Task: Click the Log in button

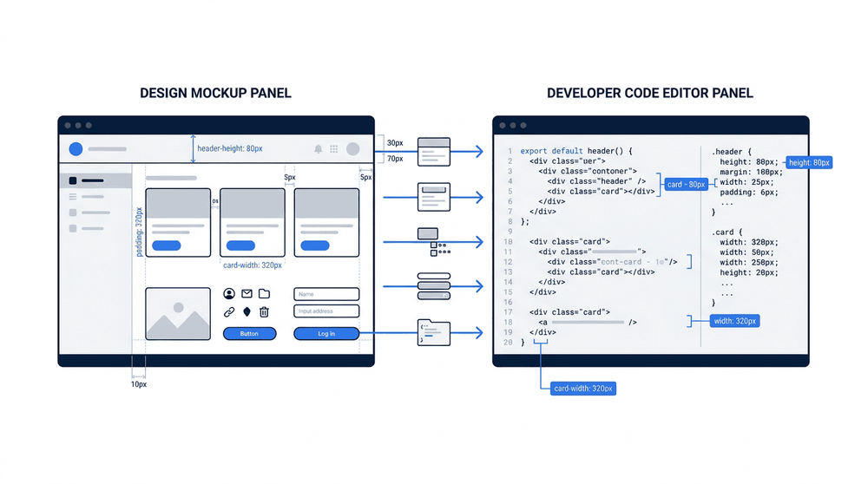Action: click(x=326, y=334)
